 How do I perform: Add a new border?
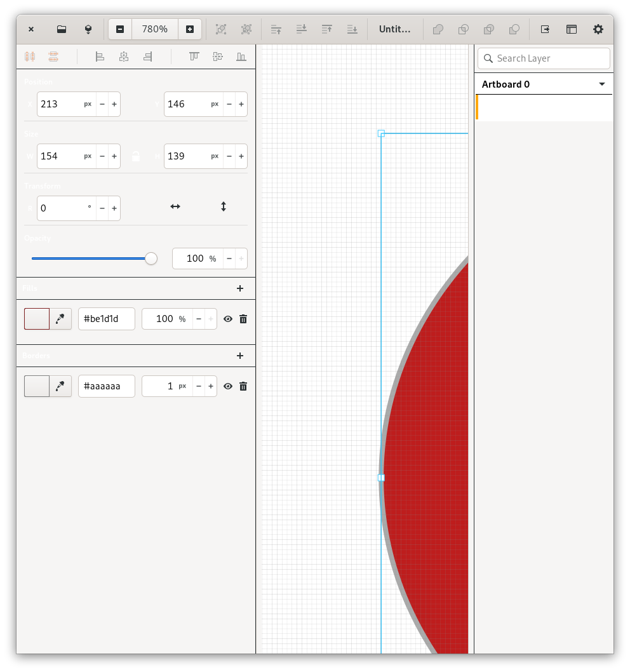(x=240, y=356)
